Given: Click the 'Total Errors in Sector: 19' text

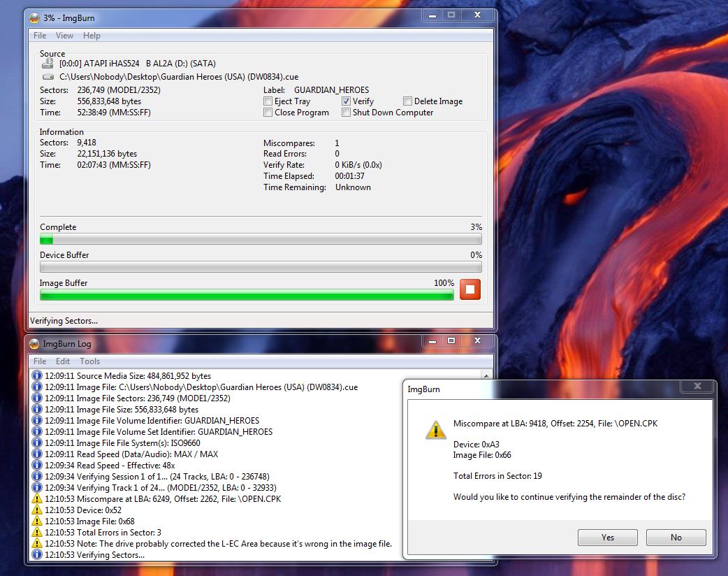Looking at the screenshot, I should tap(497, 476).
